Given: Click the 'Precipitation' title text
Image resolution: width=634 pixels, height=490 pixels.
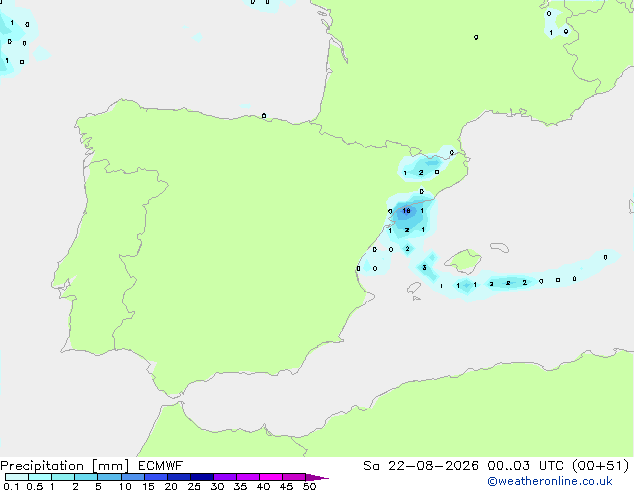Looking at the screenshot, I should coord(42,466).
